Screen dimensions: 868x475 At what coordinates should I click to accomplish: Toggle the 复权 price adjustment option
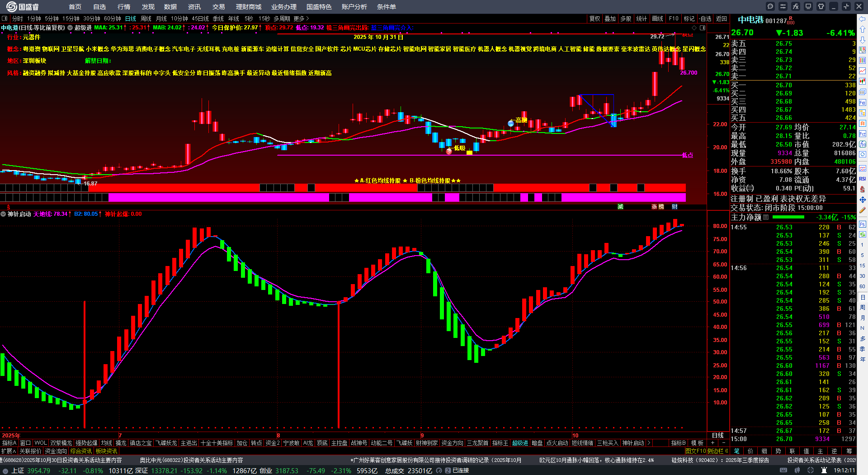pos(594,19)
